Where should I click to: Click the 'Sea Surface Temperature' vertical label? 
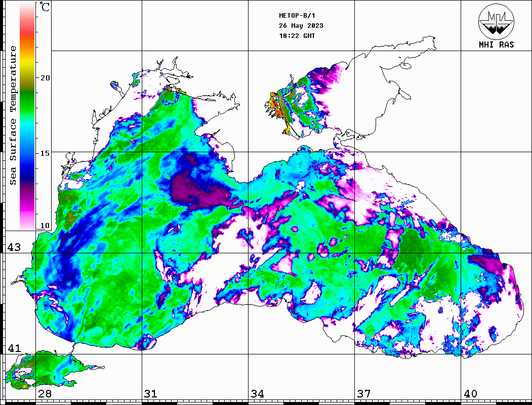point(13,115)
